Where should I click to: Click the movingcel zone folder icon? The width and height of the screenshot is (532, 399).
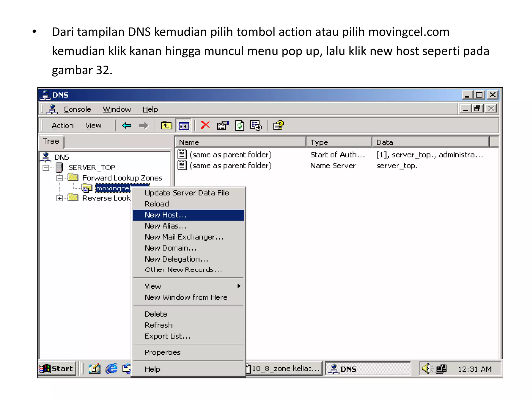pyautogui.click(x=87, y=188)
